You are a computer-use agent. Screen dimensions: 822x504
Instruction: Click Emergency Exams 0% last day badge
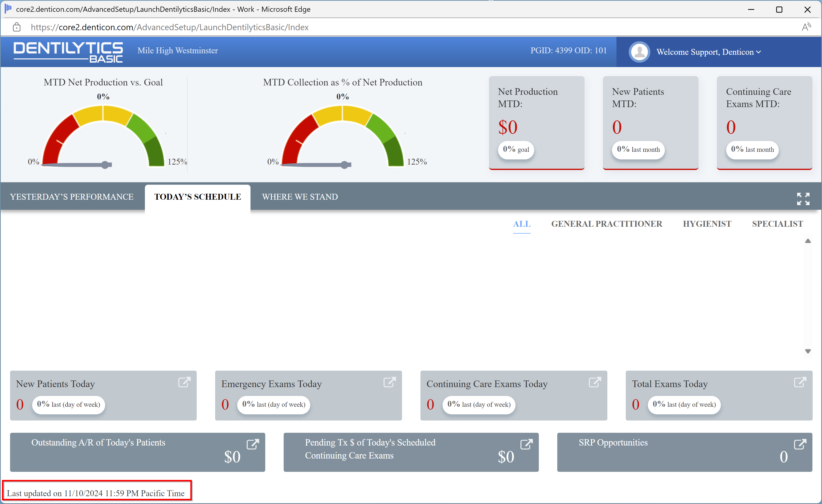(x=274, y=405)
